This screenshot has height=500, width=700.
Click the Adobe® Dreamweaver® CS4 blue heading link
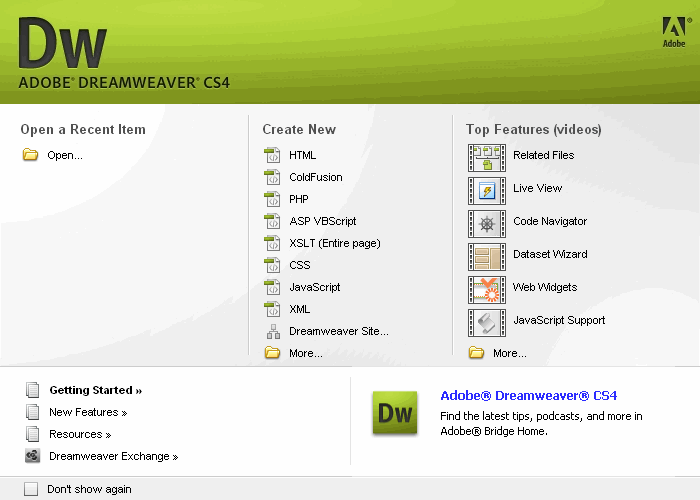pyautogui.click(x=529, y=396)
